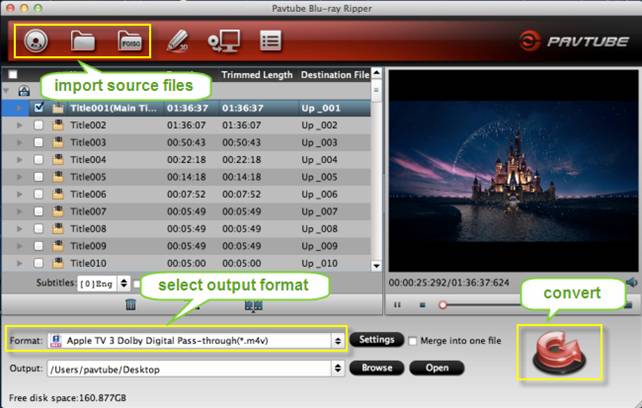Click the Open output folder button
This screenshot has width=642, height=408.
[x=437, y=368]
